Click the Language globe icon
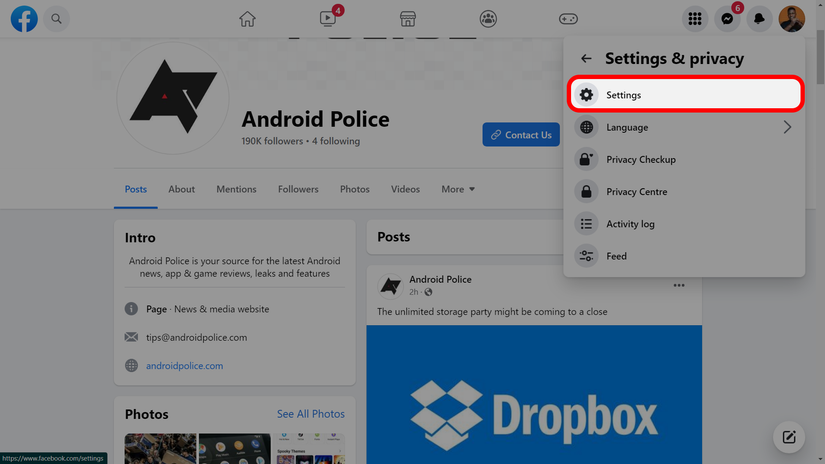 click(x=586, y=127)
